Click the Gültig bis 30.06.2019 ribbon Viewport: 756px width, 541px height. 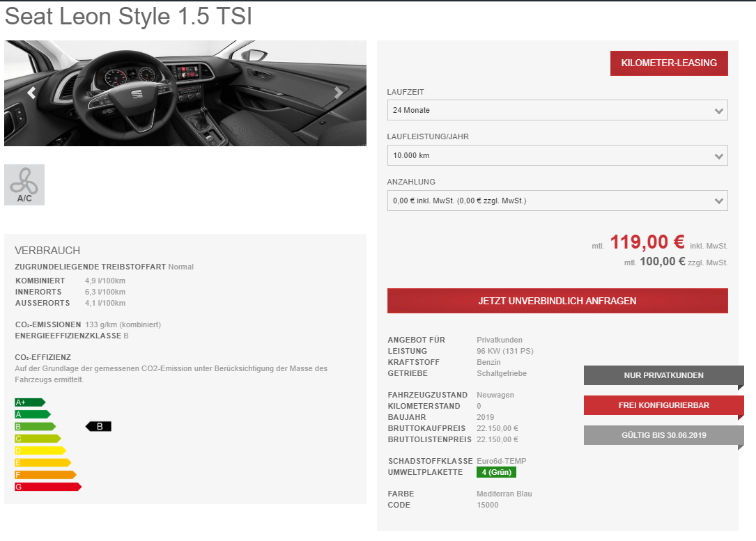663,435
